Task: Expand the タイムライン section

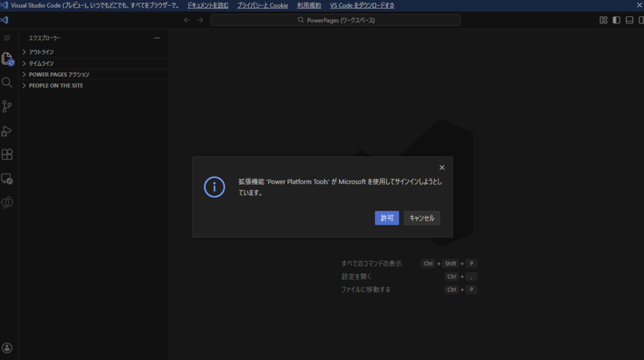Action: coord(42,64)
